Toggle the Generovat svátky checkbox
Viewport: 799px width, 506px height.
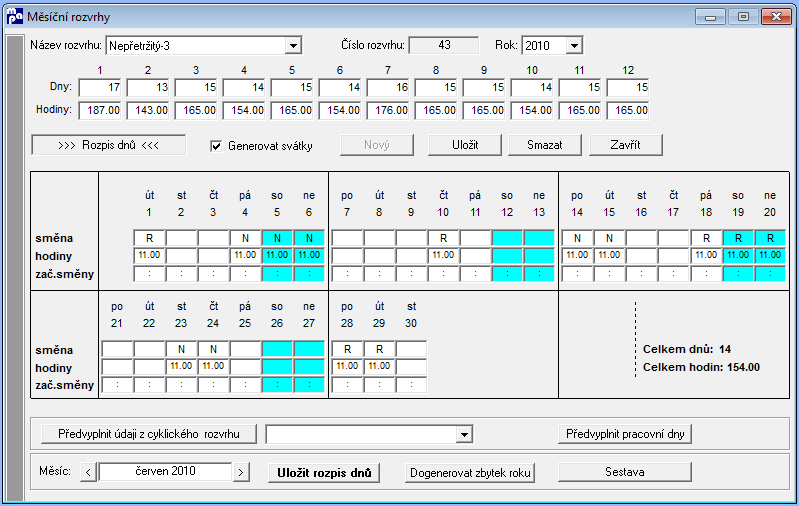click(x=216, y=146)
